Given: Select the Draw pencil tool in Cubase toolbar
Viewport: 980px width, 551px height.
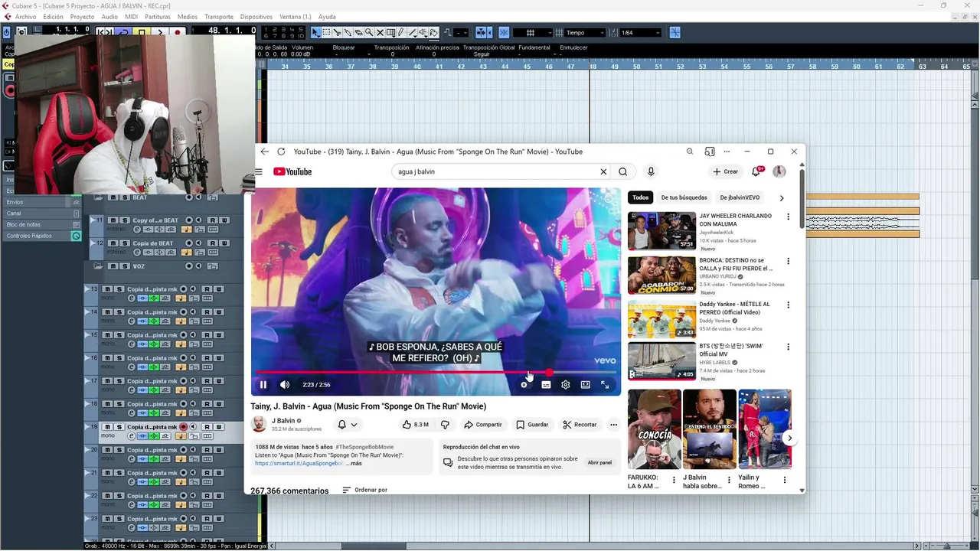Looking at the screenshot, I should (401, 33).
